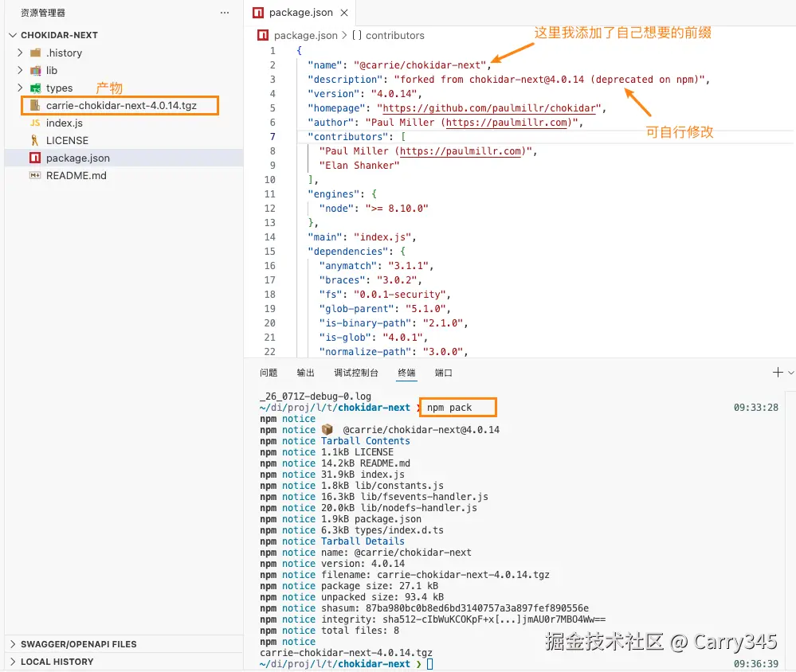
Task: Click the "dependencies" key on line 15
Action: pyautogui.click(x=347, y=252)
